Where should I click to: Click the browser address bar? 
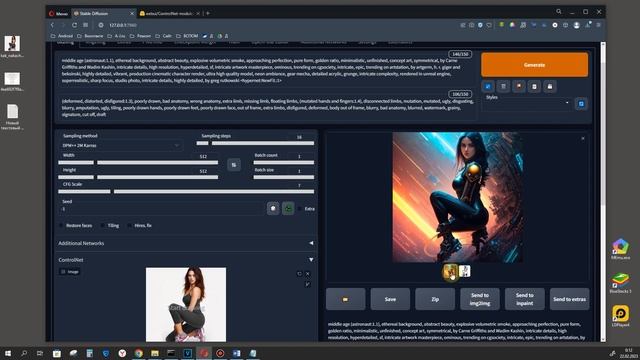coord(278,25)
